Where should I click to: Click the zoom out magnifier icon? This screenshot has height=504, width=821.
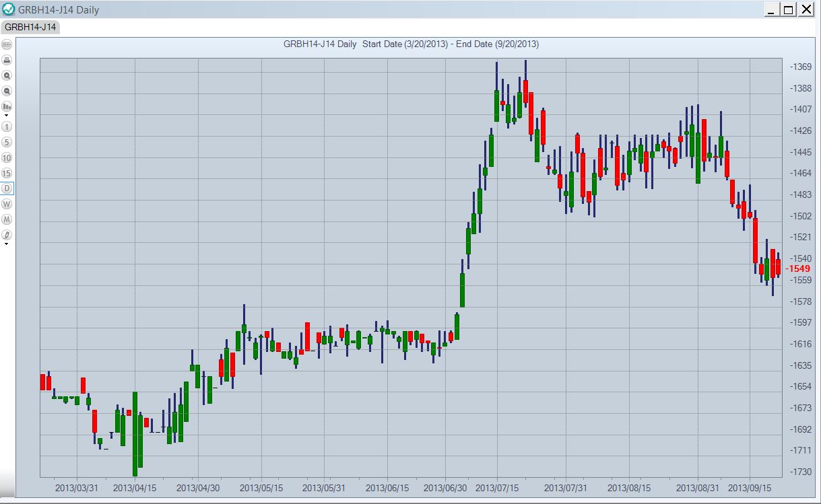point(7,91)
